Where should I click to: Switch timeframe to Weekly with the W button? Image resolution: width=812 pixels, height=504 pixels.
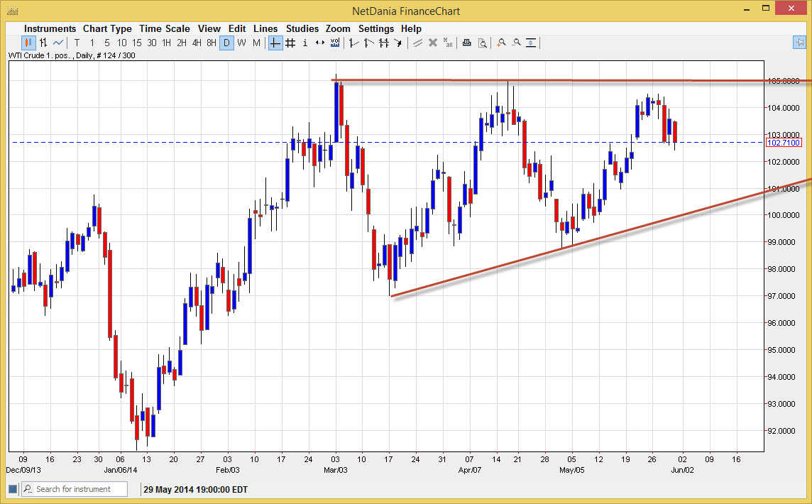tap(241, 43)
